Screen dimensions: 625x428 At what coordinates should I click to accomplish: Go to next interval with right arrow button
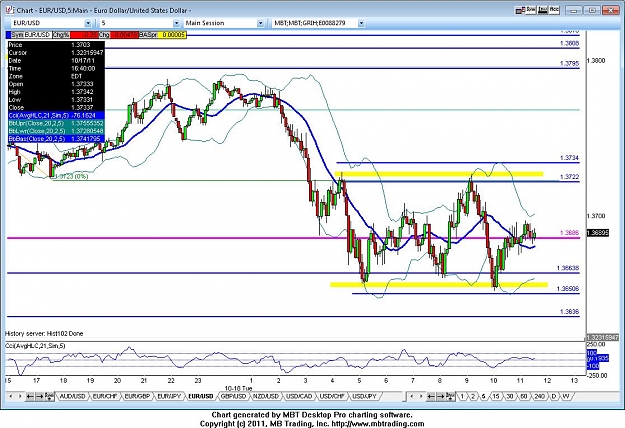(x=440, y=397)
